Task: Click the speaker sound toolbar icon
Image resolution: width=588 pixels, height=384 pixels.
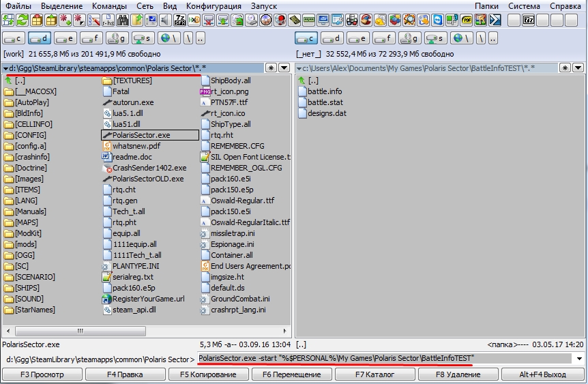Action: 165,20
